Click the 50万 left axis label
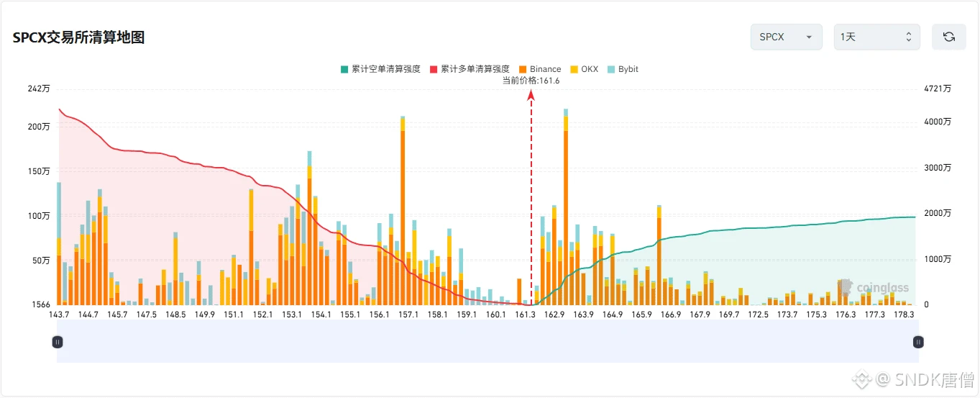 (42, 261)
